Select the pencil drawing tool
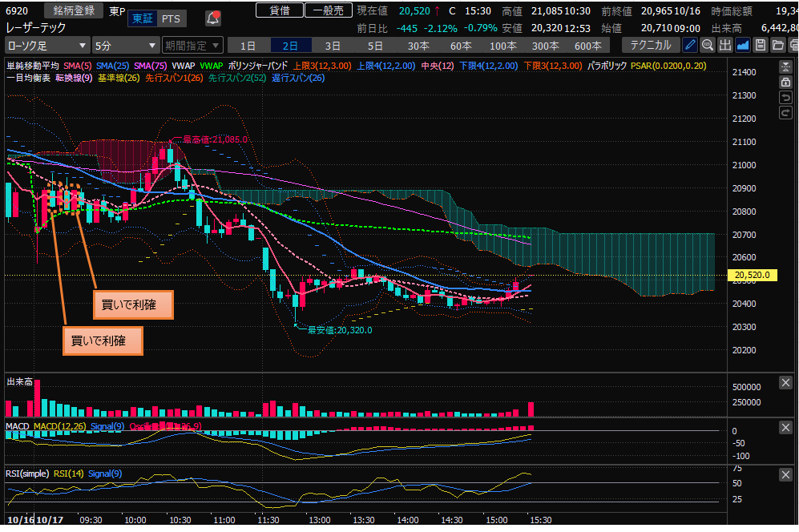The height and width of the screenshot is (532, 799). coord(690,45)
